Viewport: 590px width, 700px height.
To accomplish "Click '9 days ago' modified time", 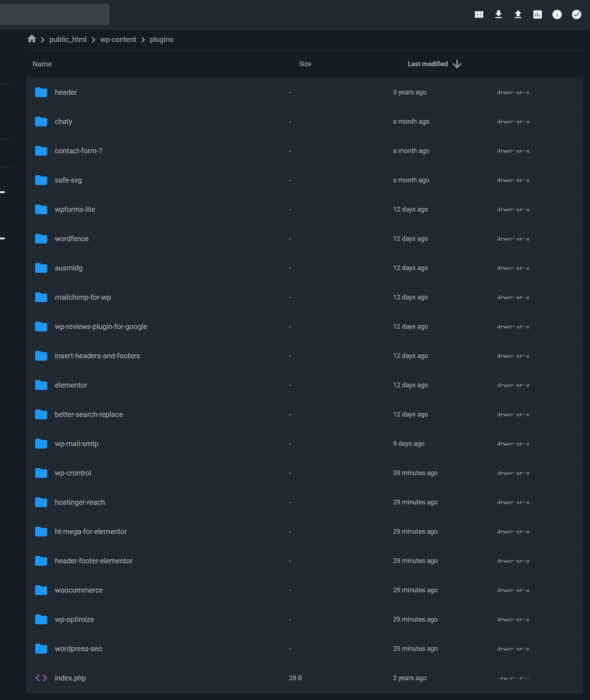I will click(x=409, y=444).
